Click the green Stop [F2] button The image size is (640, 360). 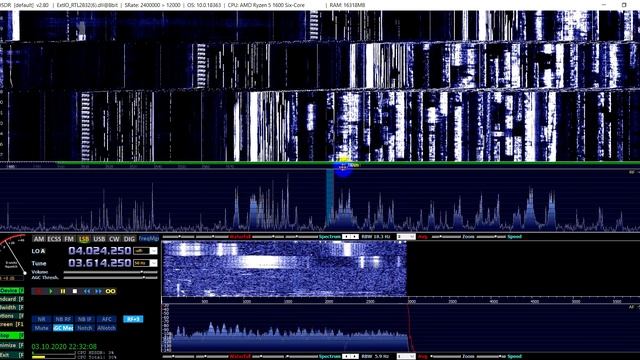(12, 336)
